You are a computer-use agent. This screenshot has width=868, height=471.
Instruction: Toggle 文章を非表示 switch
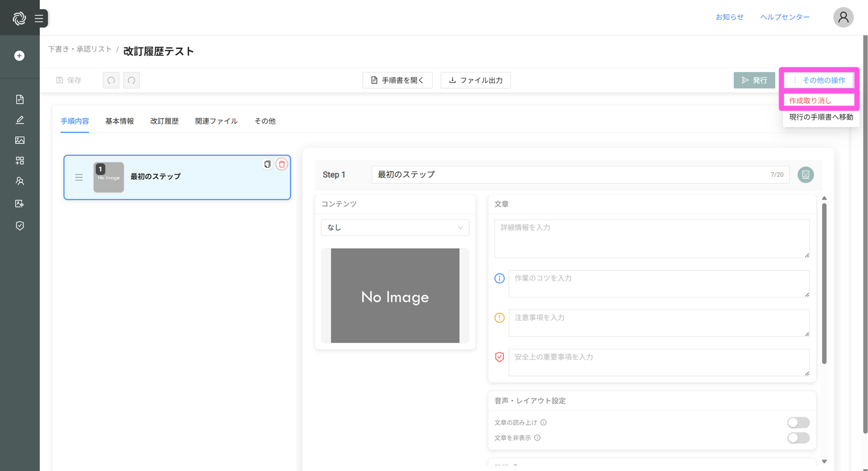pos(798,438)
